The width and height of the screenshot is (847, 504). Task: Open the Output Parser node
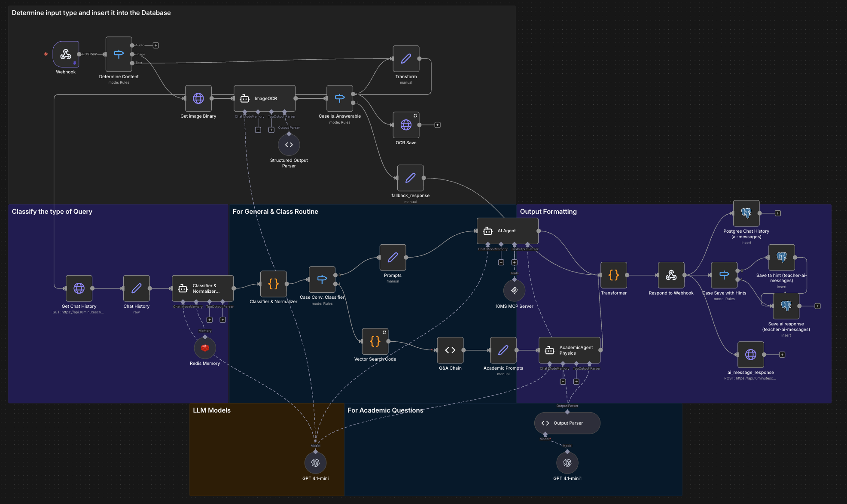(x=567, y=423)
